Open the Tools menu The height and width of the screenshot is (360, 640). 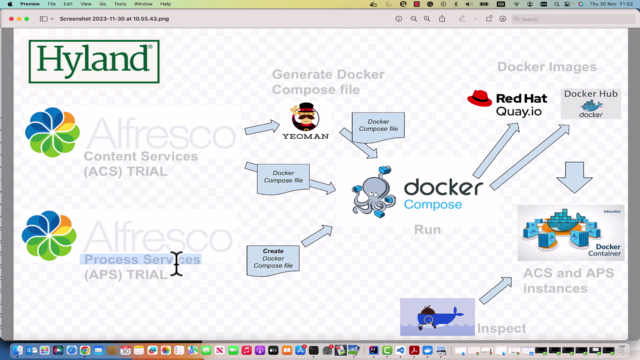120,4
